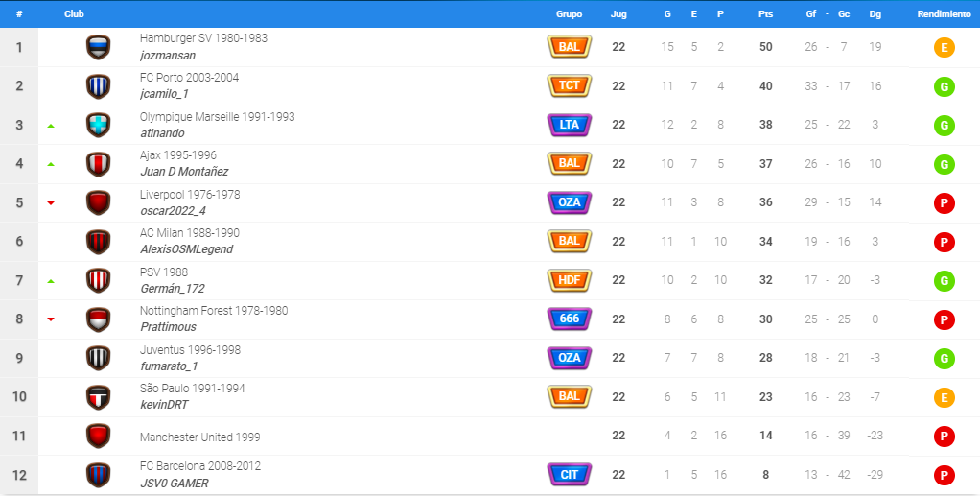Click the Juventus black-white crest icon
The image size is (980, 496).
coord(98,359)
